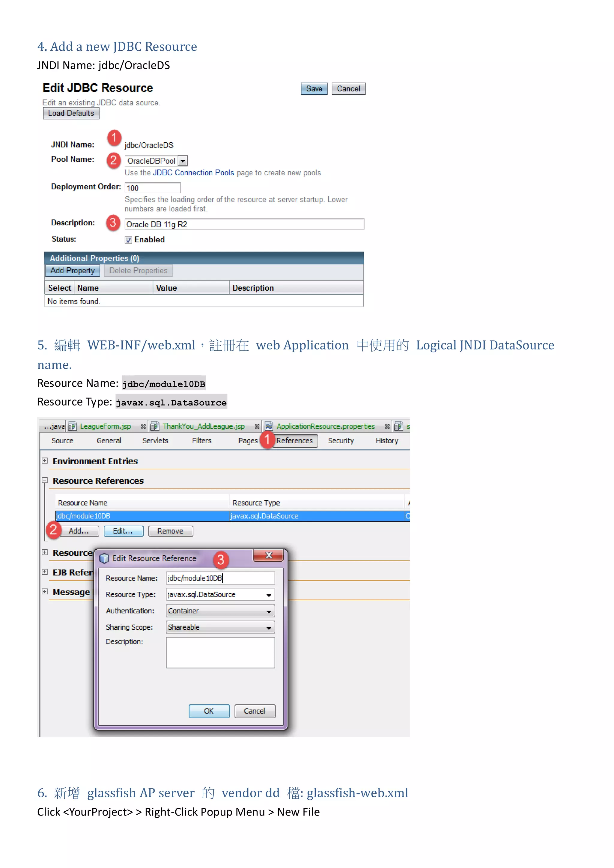Close the Edit Resource Reference dialog
This screenshot has width=614, height=868.
point(268,555)
